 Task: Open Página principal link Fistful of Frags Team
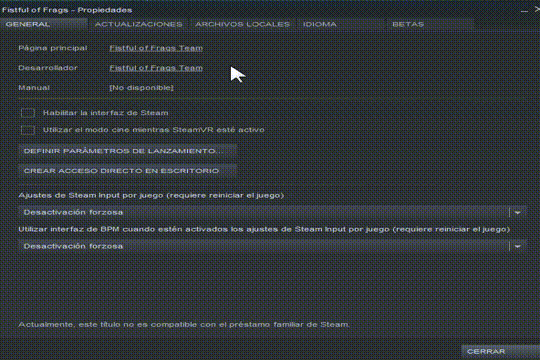point(156,48)
